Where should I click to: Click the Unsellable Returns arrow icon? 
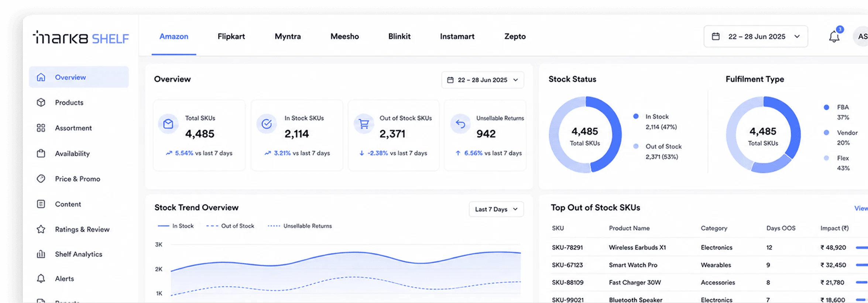click(460, 124)
